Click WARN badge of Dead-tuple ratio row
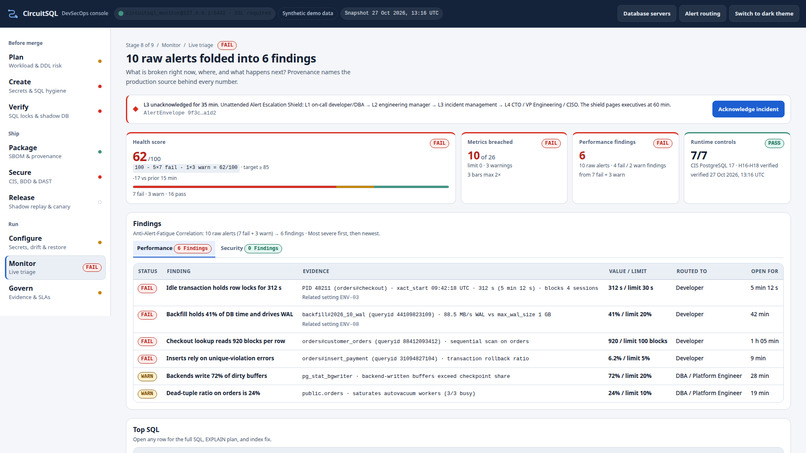The image size is (806, 453). tap(147, 394)
